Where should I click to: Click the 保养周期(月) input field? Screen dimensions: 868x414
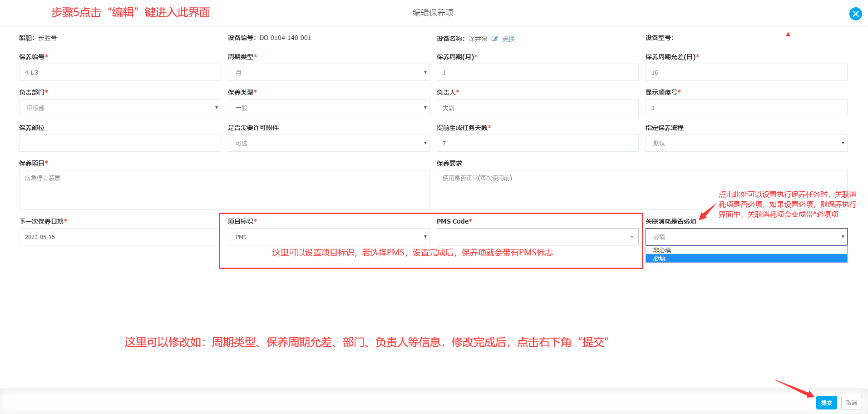[538, 72]
